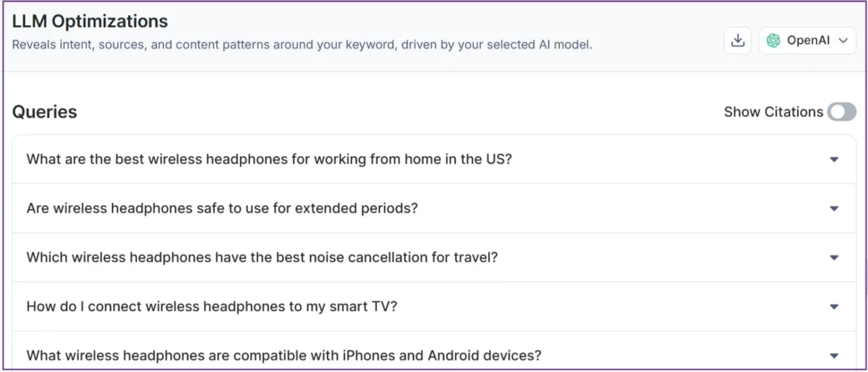This screenshot has width=868, height=372.
Task: Click the Show Citations label text
Action: [x=773, y=112]
